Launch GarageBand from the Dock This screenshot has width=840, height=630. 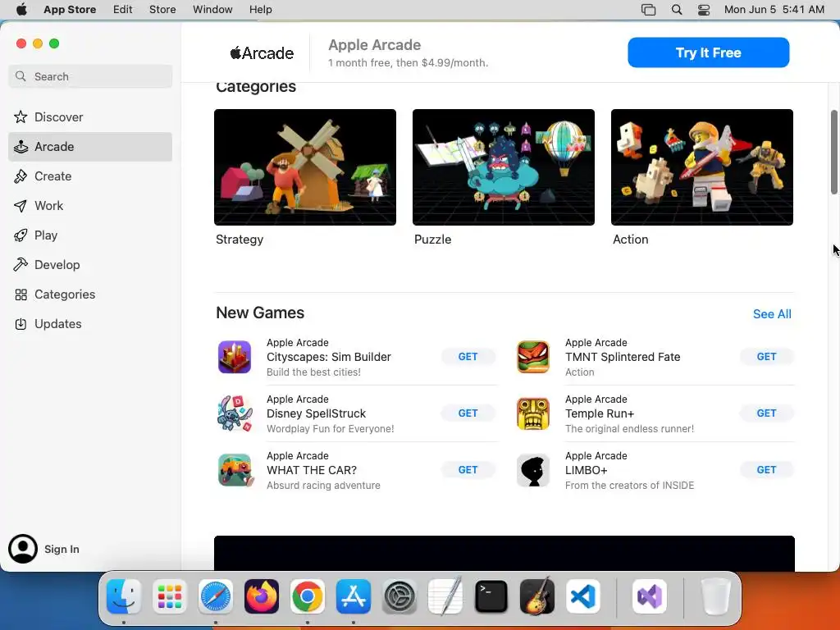point(536,596)
